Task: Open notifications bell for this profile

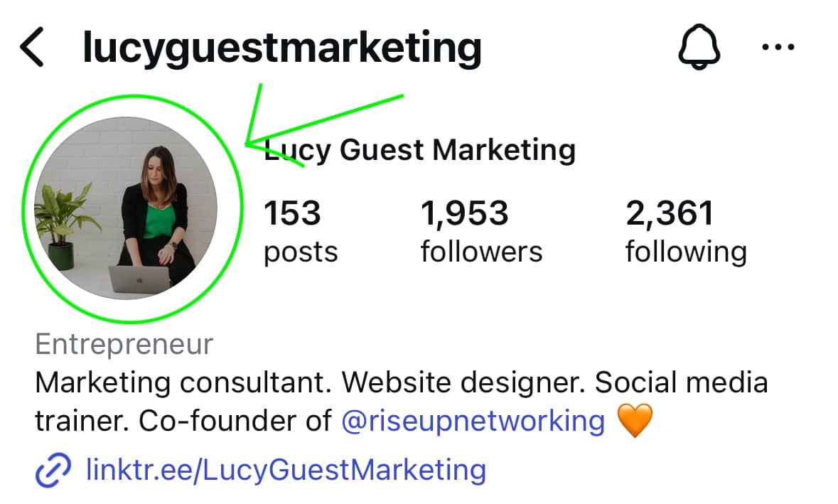Action: (x=699, y=47)
